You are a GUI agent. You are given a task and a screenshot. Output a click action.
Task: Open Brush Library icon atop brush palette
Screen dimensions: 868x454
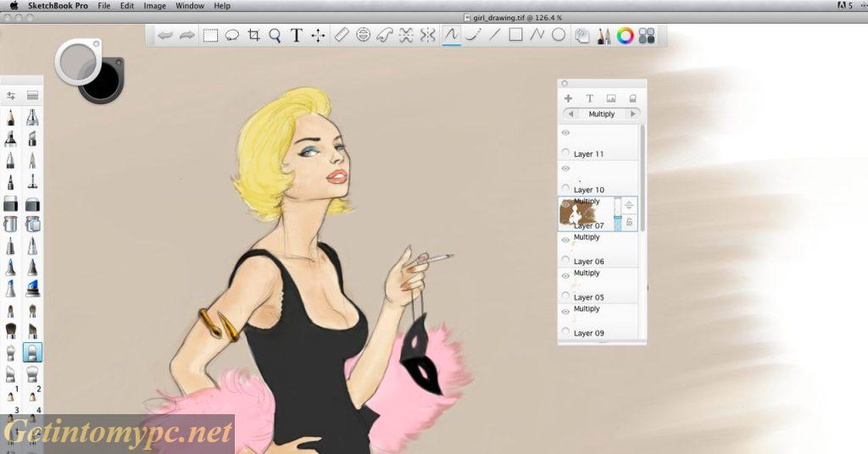(x=33, y=96)
